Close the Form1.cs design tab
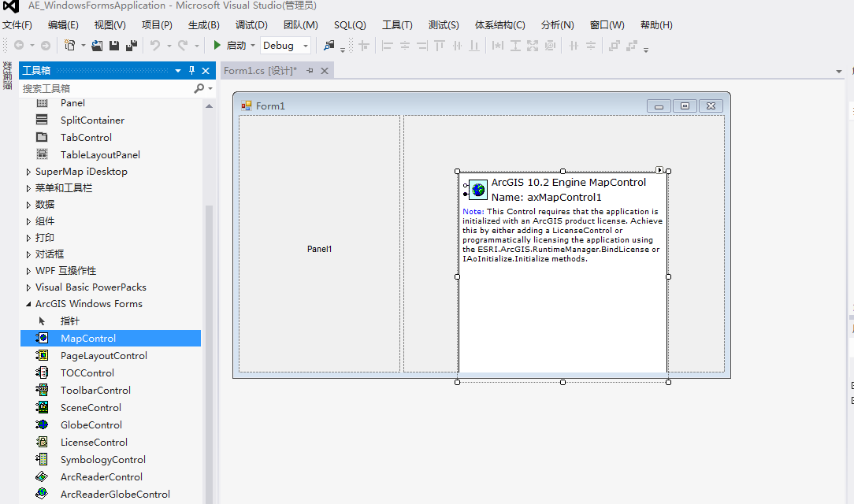The image size is (854, 504). (x=325, y=71)
